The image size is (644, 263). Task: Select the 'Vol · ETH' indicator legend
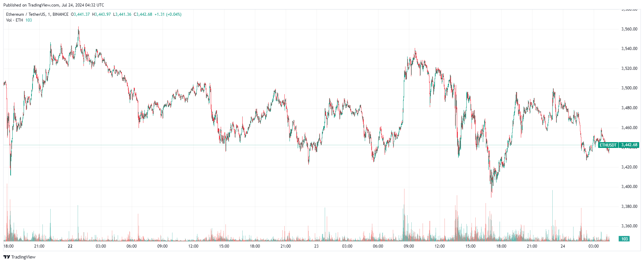[x=15, y=20]
